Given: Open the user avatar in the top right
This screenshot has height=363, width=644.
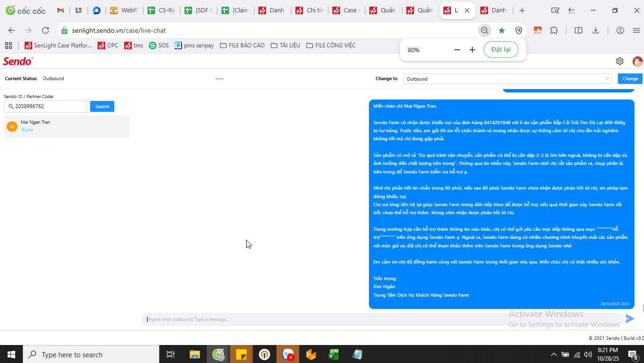Looking at the screenshot, I should (637, 61).
